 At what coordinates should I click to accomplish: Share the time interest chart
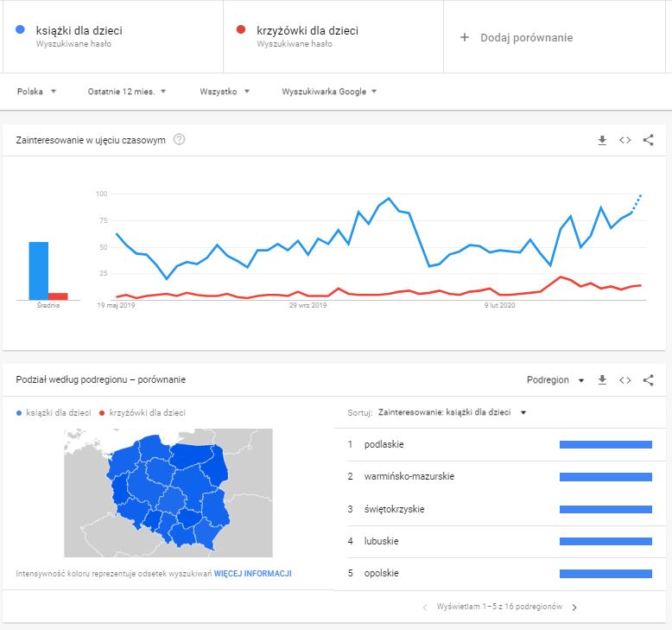coord(649,140)
